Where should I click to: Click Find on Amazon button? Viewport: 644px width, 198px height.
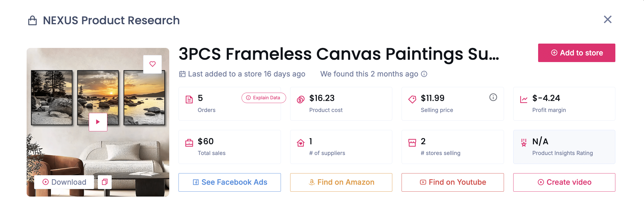point(341,182)
